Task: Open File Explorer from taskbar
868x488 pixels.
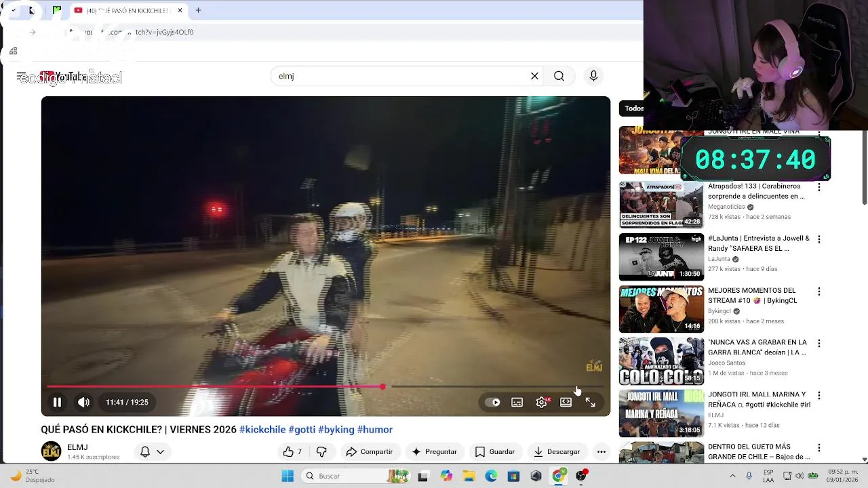Action: point(469,476)
